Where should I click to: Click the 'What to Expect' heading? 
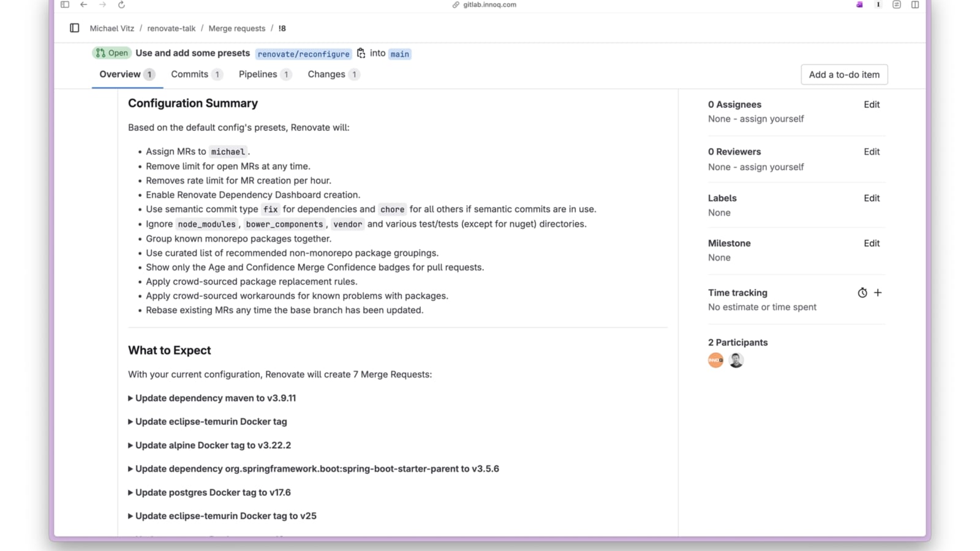click(x=170, y=350)
